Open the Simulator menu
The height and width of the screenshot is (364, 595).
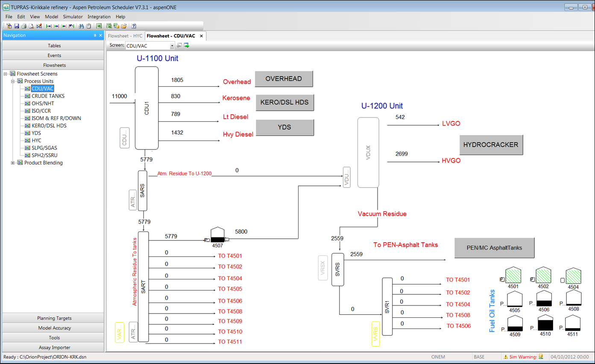point(73,17)
